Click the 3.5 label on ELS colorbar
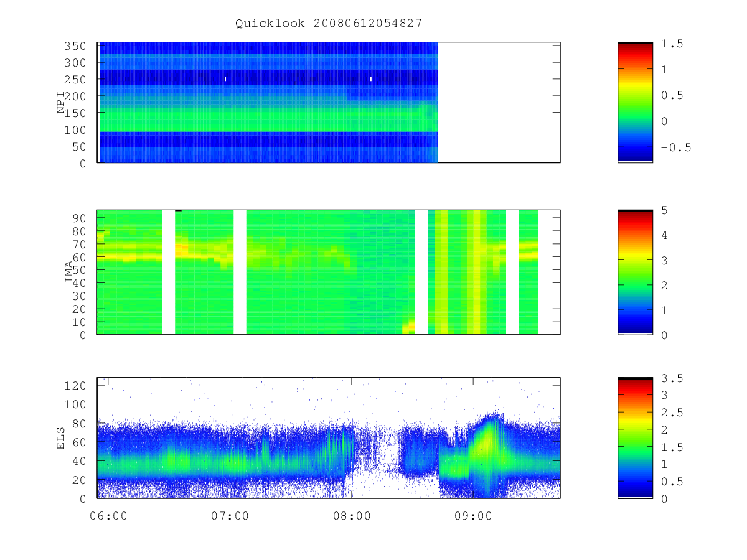The width and height of the screenshot is (747, 560). click(x=672, y=378)
